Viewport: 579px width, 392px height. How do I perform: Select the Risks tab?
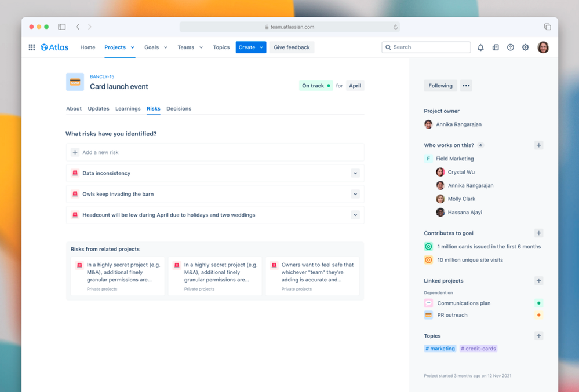[x=153, y=108]
